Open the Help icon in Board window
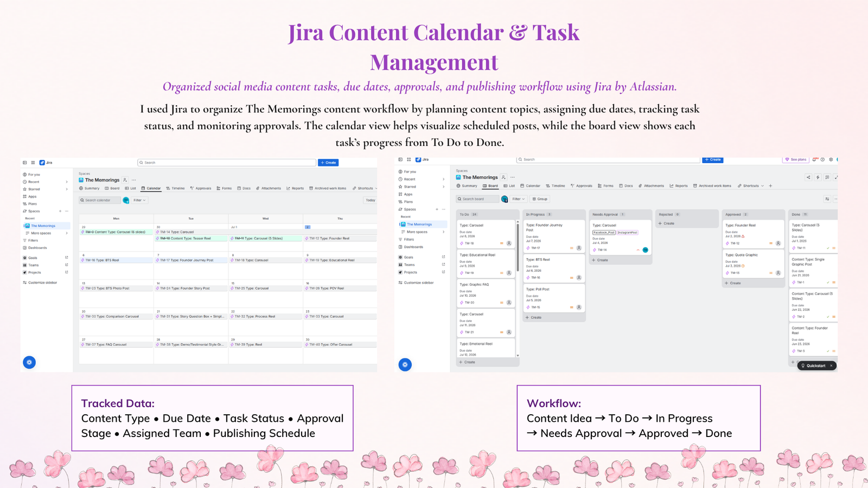868x488 pixels. point(822,159)
